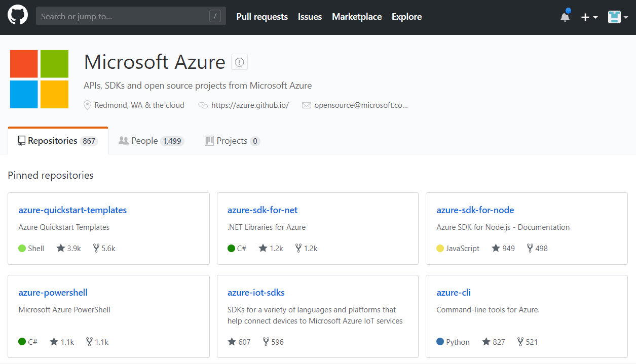Click the star icon on azure-quickstart-templates

[61, 248]
